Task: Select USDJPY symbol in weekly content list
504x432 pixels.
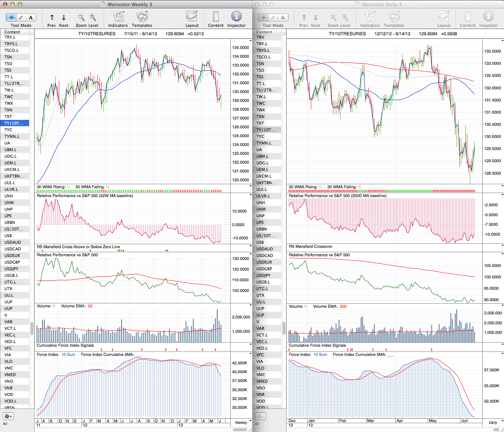Action: pos(13,269)
